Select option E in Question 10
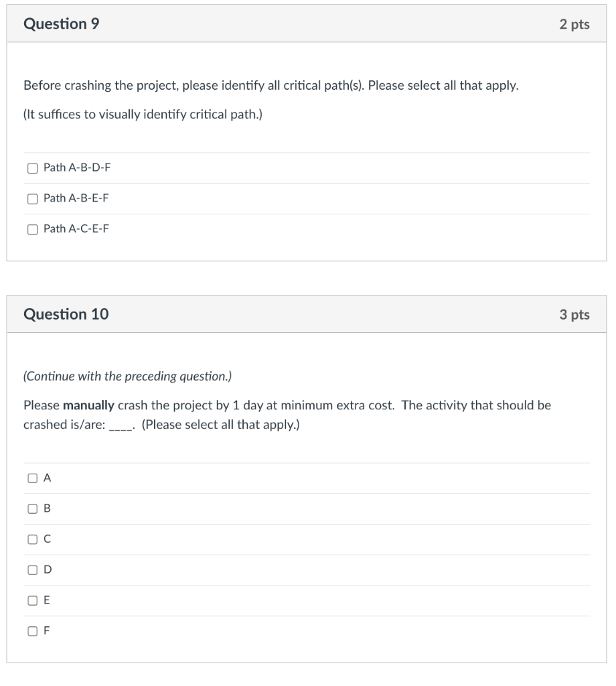The width and height of the screenshot is (616, 686). (32, 600)
